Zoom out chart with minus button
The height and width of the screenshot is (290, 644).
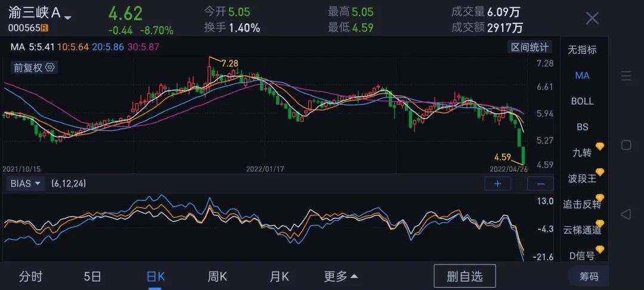(540, 184)
